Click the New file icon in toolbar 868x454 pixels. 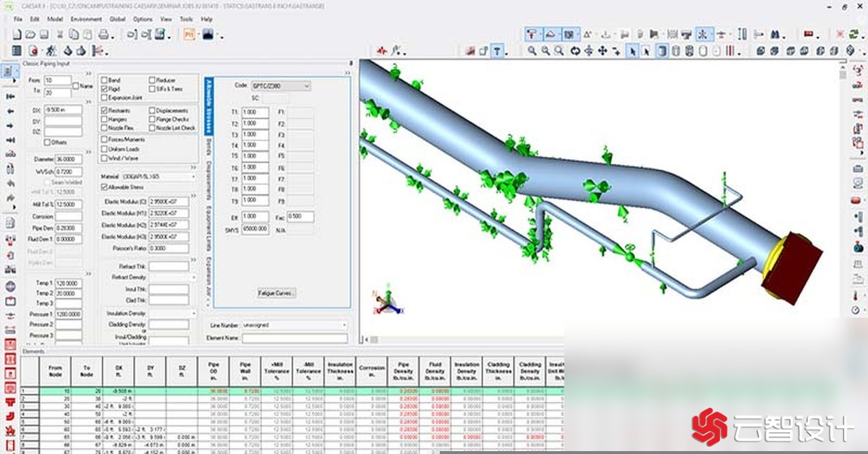tap(17, 35)
